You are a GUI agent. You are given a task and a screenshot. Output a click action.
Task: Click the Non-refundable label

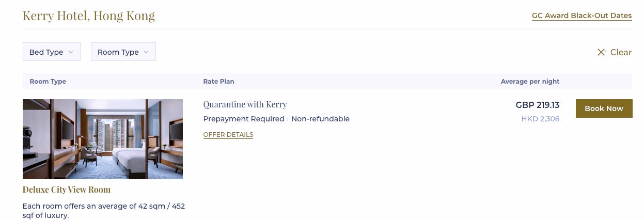(x=321, y=119)
